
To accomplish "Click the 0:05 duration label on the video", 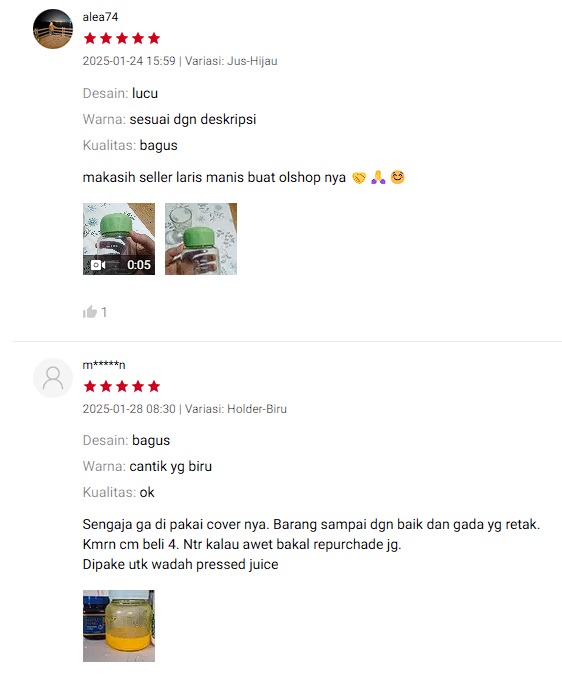I will (139, 265).
